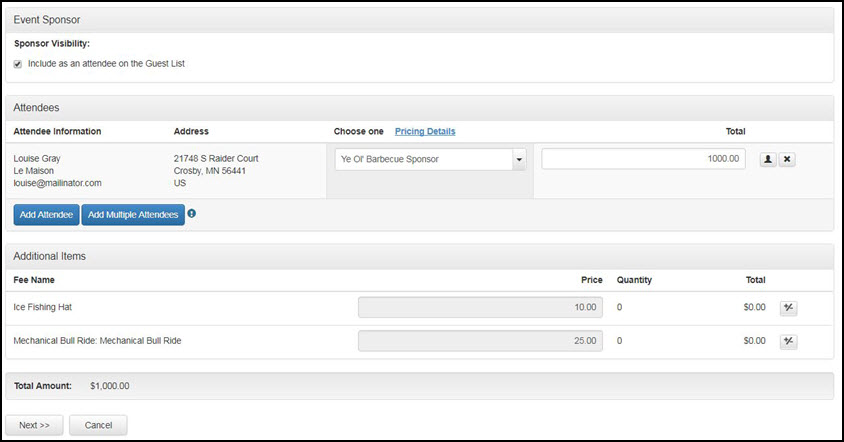Adjust quantity for Ice Fishing Hat
The width and height of the screenshot is (844, 442).
(788, 308)
